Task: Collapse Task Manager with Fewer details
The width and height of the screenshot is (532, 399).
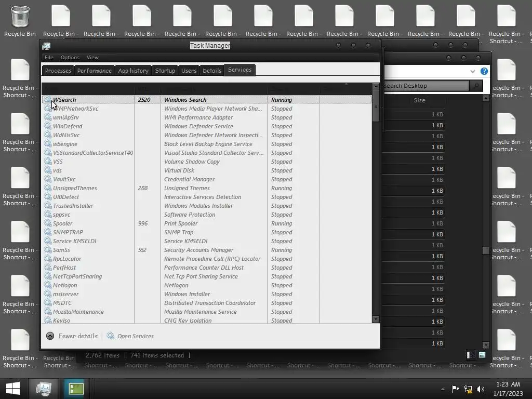Action: click(x=72, y=336)
